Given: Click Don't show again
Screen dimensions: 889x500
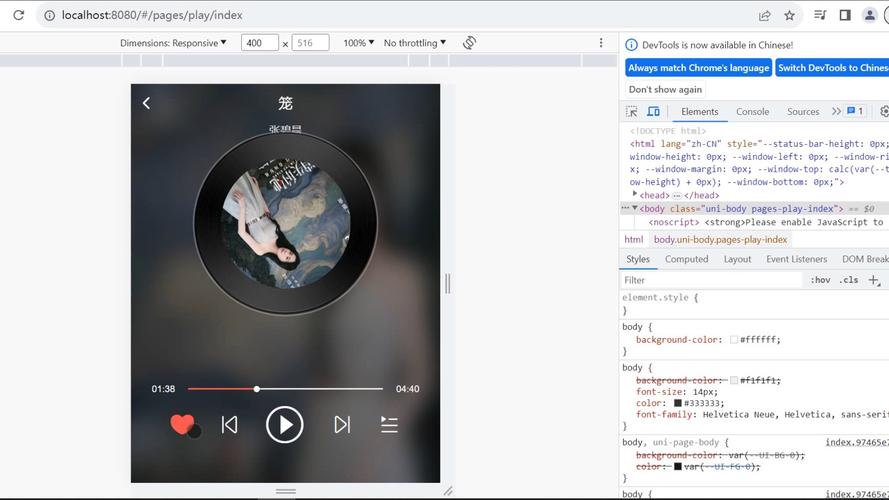Looking at the screenshot, I should pyautogui.click(x=665, y=89).
